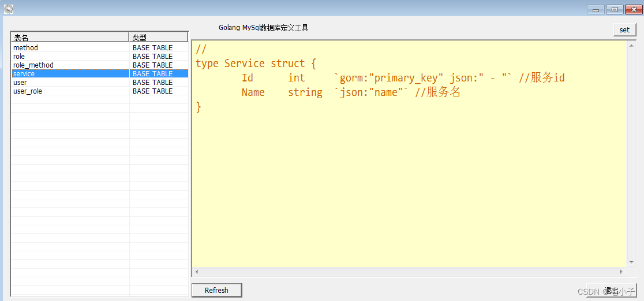The image size is (644, 301).
Task: Click scroll left arrow under code pane
Action: point(196,272)
